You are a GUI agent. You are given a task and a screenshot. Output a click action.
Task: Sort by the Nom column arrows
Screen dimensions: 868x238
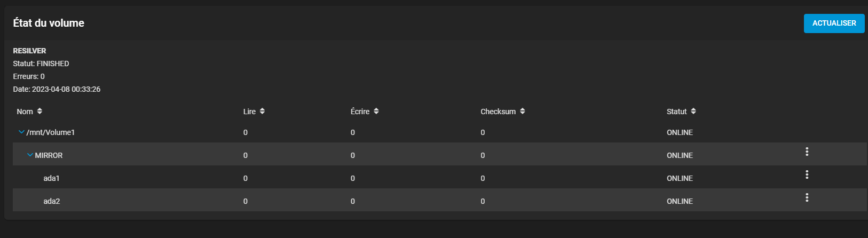click(x=40, y=111)
